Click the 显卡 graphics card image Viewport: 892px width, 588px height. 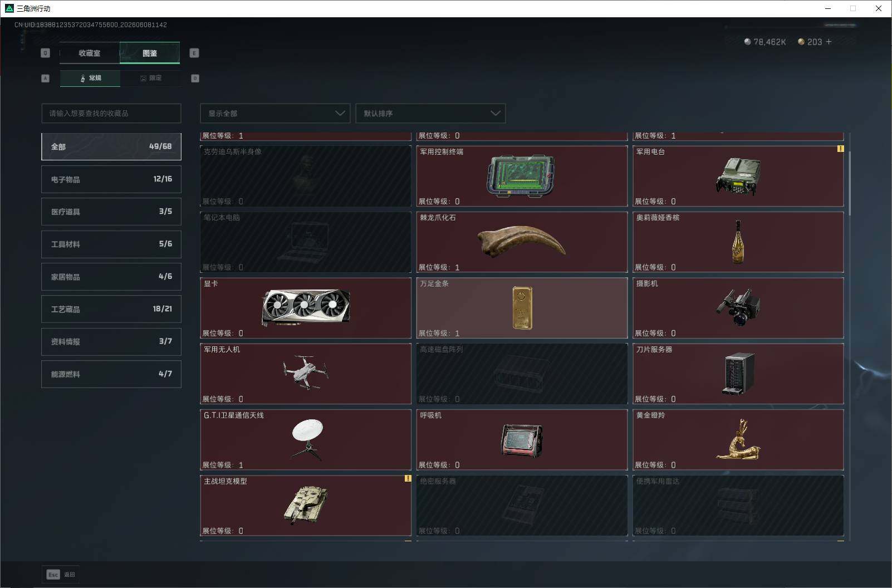306,307
